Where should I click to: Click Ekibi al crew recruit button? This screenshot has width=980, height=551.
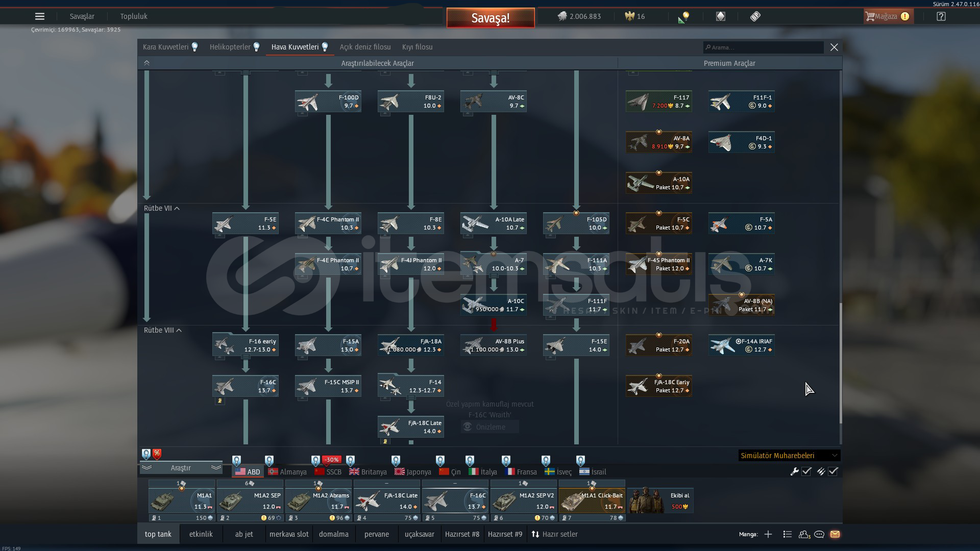(x=660, y=500)
